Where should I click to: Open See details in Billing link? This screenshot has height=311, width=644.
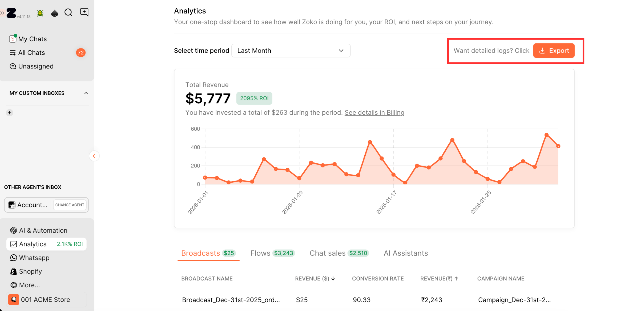(374, 112)
